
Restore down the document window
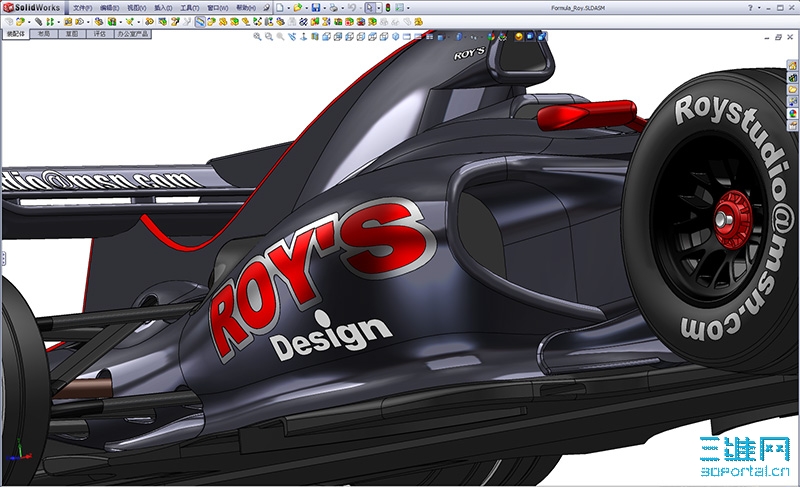point(778,37)
